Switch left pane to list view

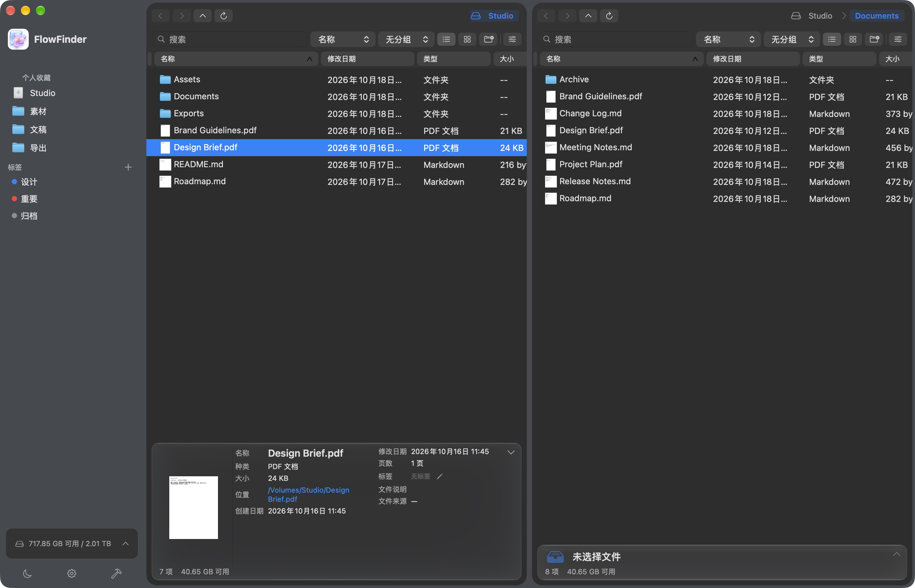click(446, 39)
